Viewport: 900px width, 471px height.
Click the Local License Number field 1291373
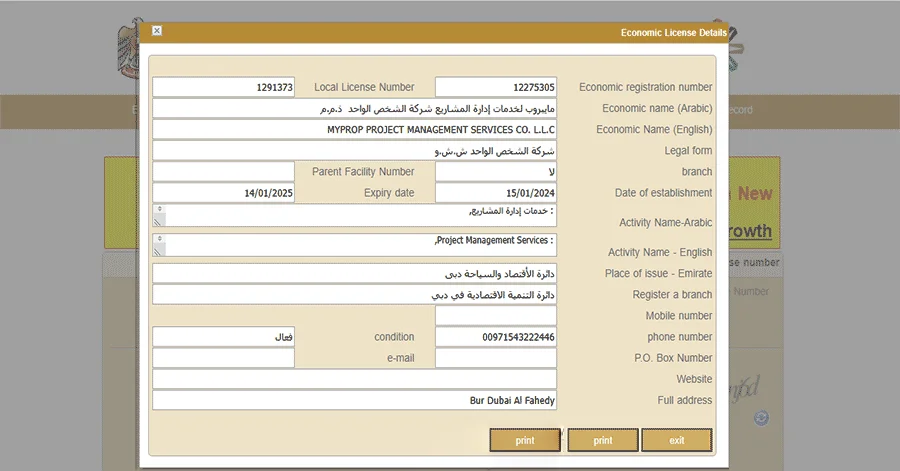(x=223, y=87)
